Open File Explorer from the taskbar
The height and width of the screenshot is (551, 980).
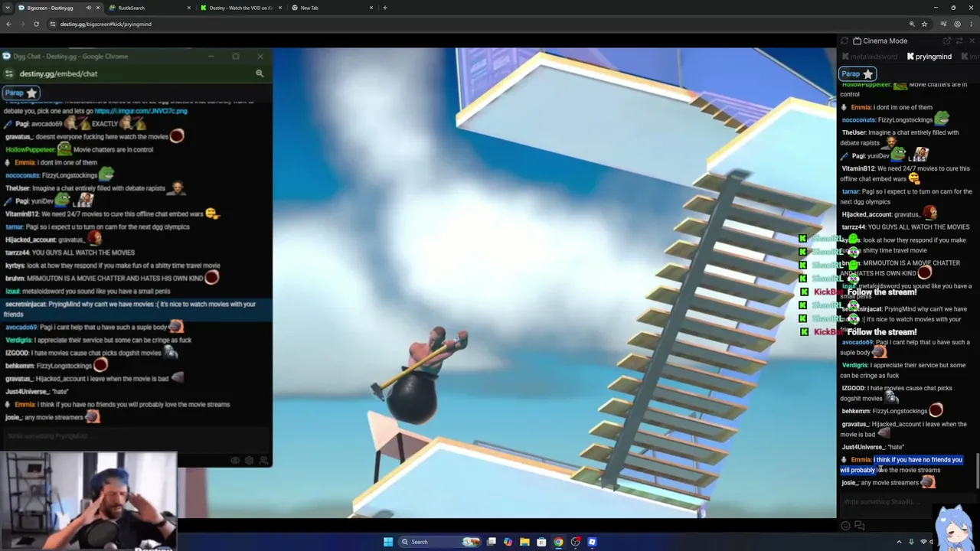pos(524,542)
